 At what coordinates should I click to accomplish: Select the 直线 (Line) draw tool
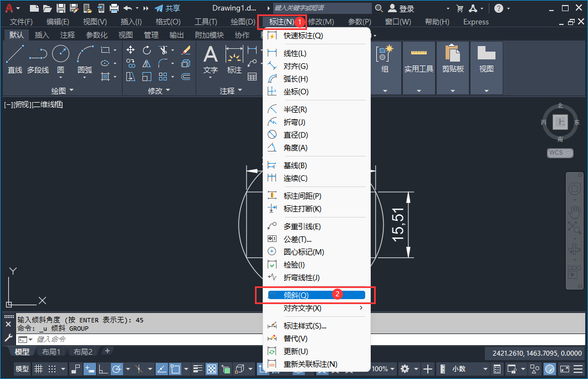coord(15,59)
